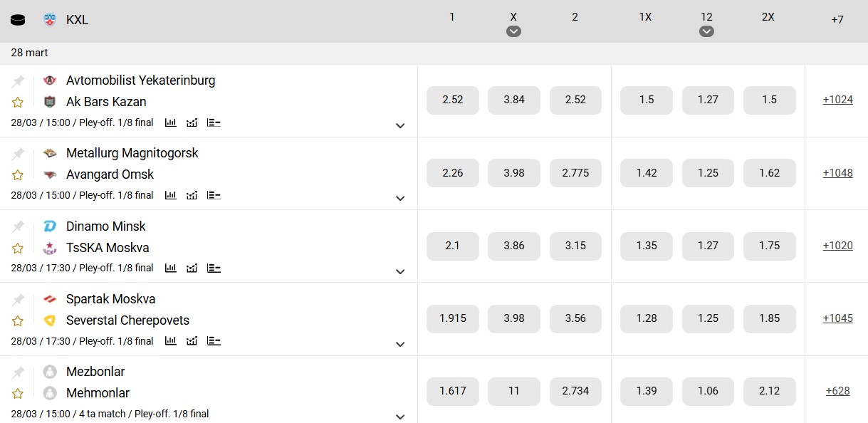Favorite the Avtomobilist Yekaterinburg match with star

point(18,103)
